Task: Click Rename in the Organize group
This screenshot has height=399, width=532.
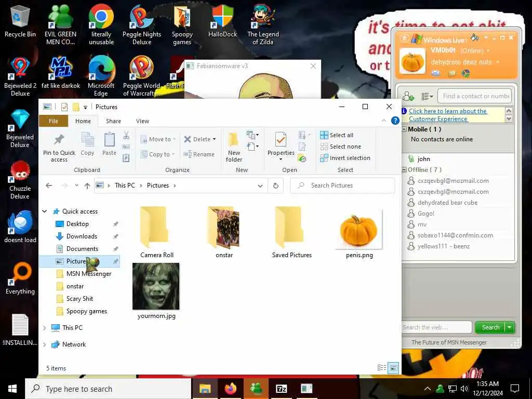Action: click(199, 154)
